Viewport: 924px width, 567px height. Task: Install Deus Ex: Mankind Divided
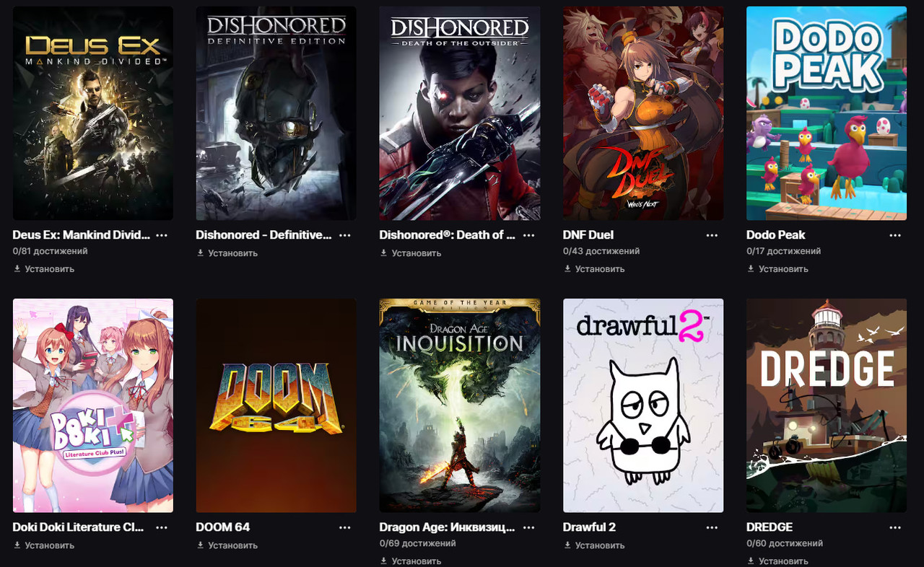click(x=43, y=269)
